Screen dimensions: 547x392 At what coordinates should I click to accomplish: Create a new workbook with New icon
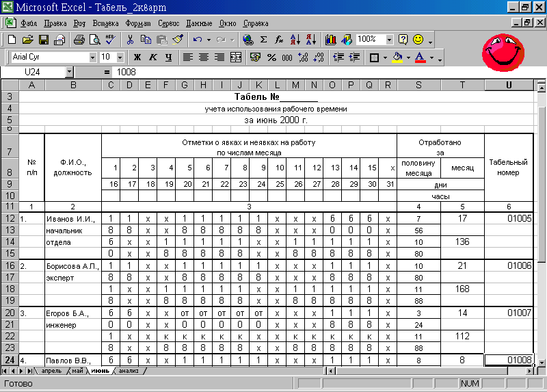pos(12,40)
